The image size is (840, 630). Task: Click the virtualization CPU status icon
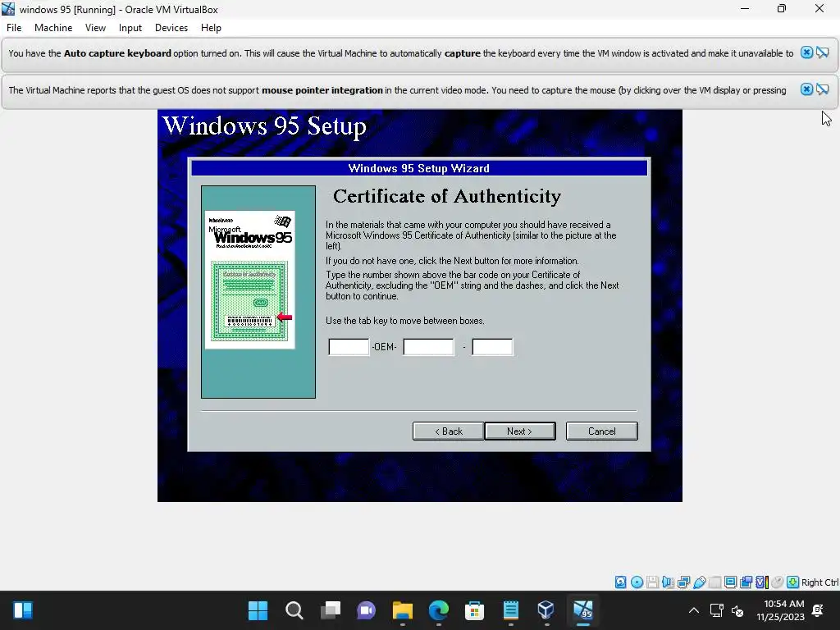(762, 582)
